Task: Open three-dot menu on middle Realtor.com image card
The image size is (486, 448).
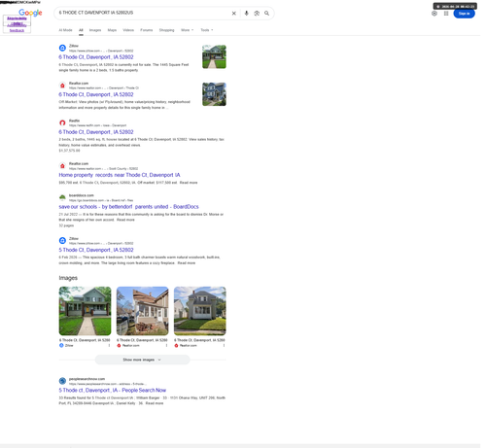Action: point(166,346)
